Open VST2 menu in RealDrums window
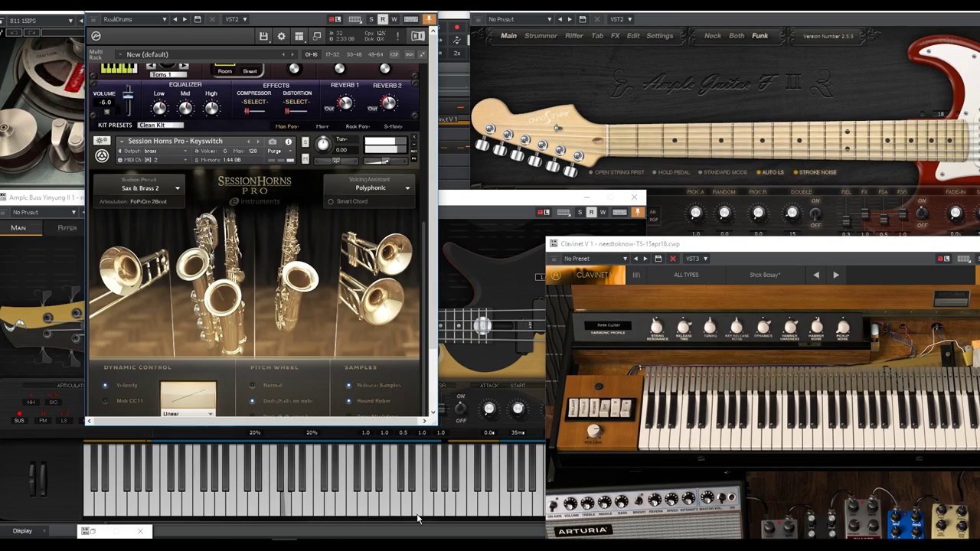 click(235, 19)
